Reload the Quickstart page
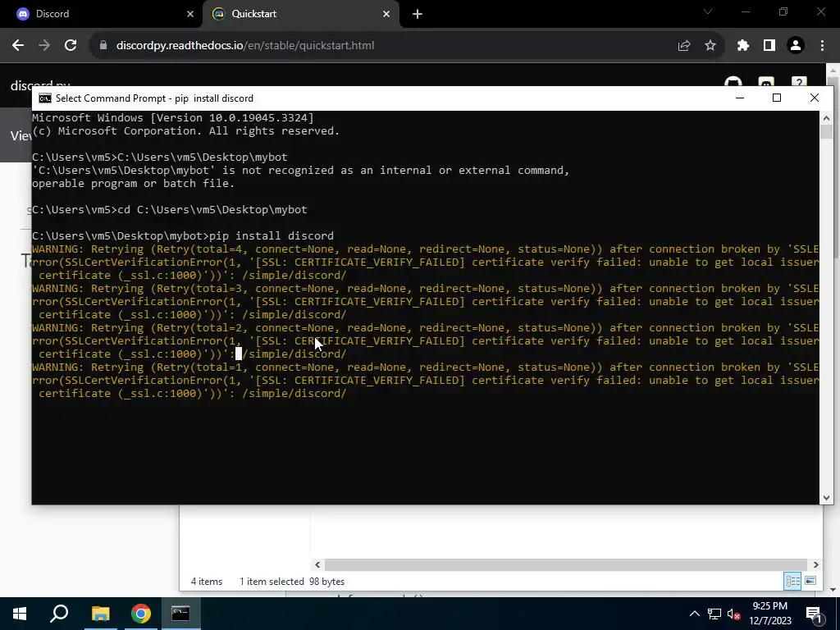 [71, 46]
